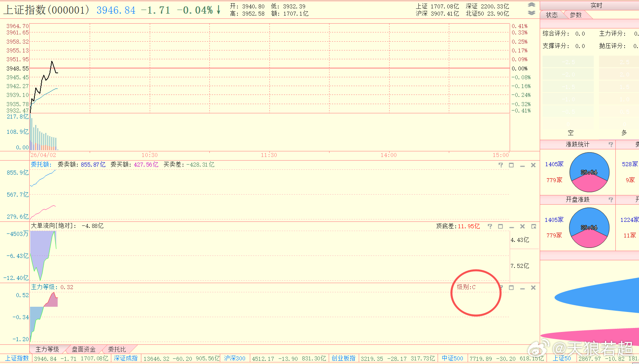This screenshot has width=639, height=364.
Task: Close the 委托额 panel
Action: click(x=533, y=165)
